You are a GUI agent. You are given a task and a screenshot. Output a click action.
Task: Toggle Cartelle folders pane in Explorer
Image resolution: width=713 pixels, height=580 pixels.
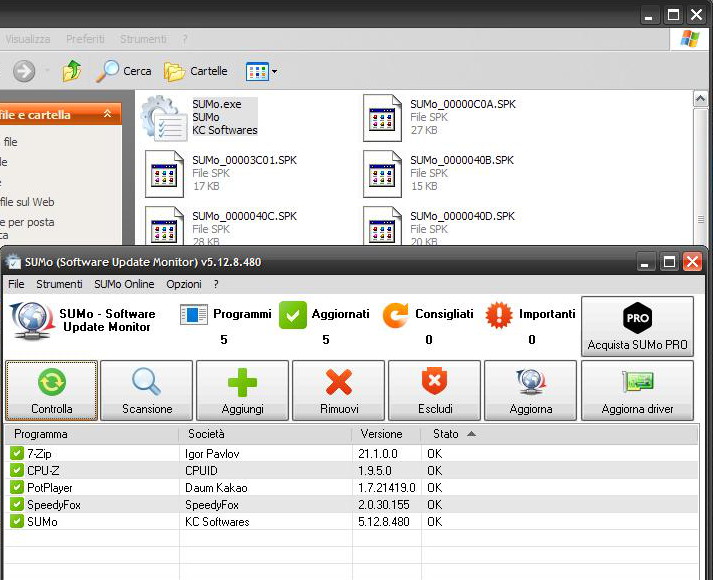[x=196, y=71]
